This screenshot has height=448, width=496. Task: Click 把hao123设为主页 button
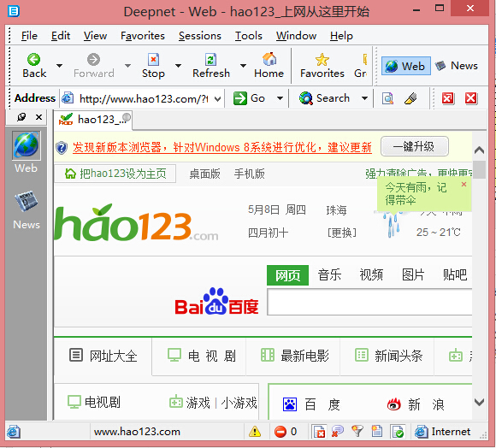pos(115,174)
